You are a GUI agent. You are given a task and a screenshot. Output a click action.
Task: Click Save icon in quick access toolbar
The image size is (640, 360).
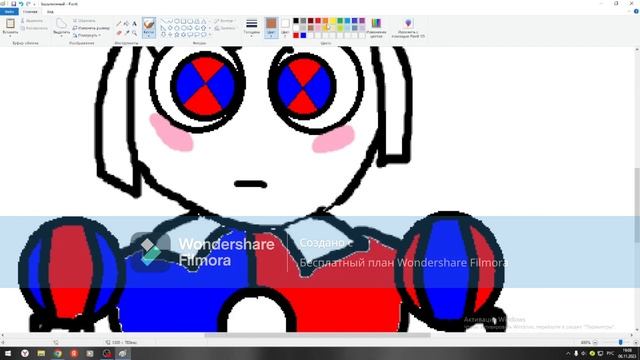13,4
